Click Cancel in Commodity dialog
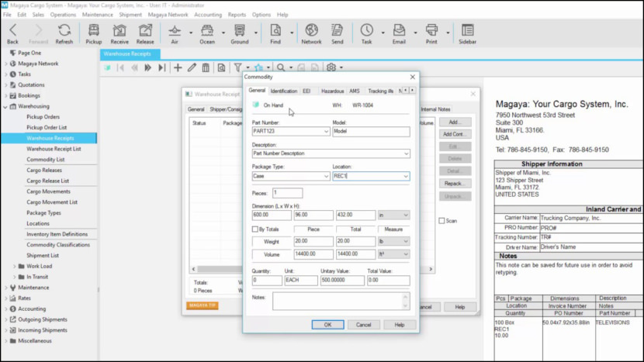Image resolution: width=644 pixels, height=362 pixels. (x=363, y=325)
